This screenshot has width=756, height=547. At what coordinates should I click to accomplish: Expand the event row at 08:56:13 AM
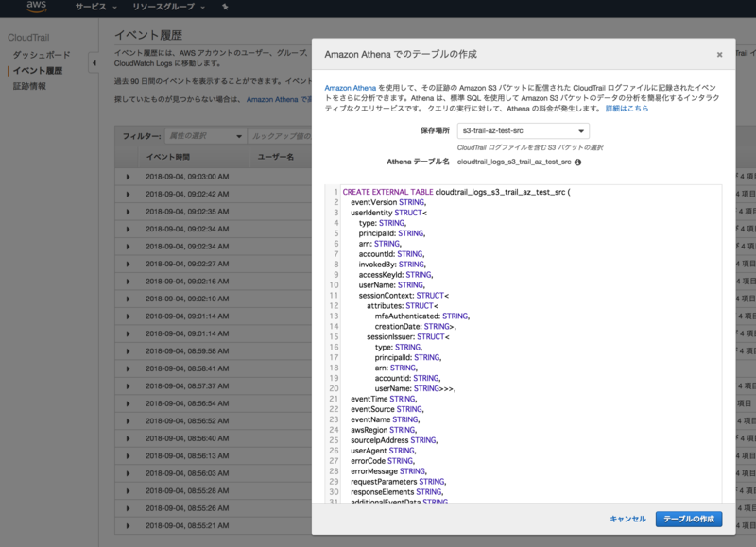[128, 456]
